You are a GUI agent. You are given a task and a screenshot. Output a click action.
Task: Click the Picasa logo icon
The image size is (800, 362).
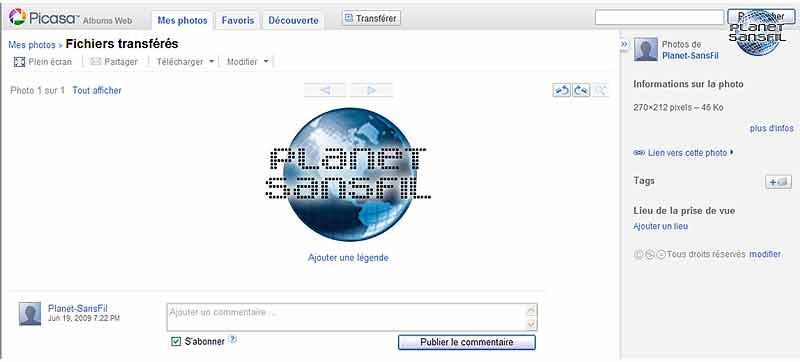point(17,17)
